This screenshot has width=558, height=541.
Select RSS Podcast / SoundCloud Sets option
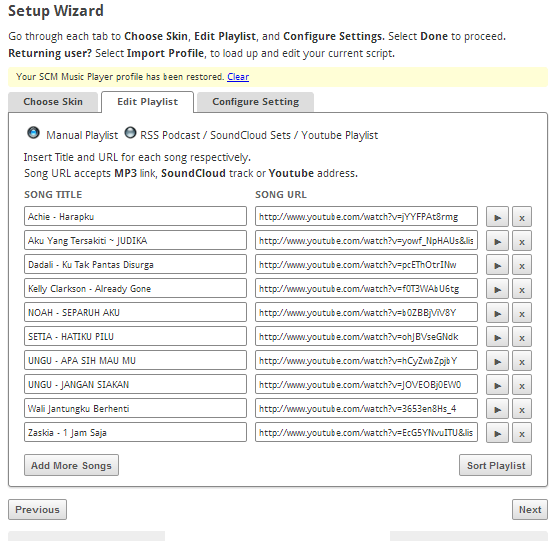(130, 133)
